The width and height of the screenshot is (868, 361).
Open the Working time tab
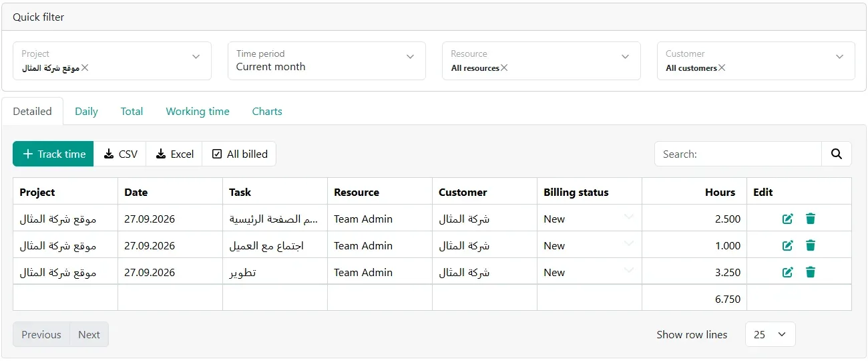tap(198, 112)
